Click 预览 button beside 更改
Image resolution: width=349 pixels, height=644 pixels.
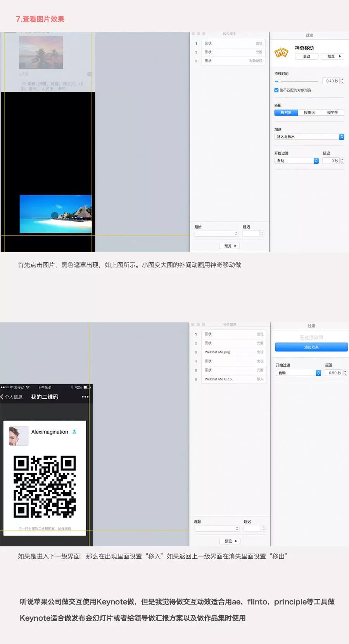333,56
